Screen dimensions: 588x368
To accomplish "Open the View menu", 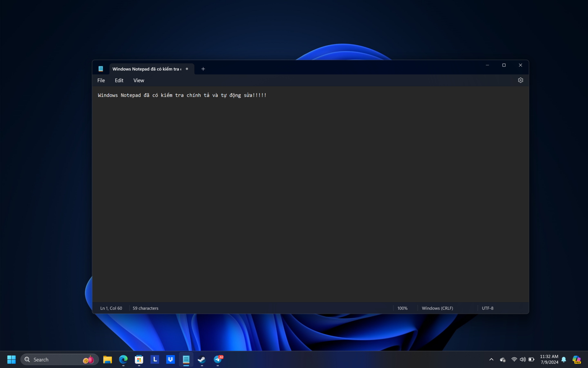I will pos(138,80).
